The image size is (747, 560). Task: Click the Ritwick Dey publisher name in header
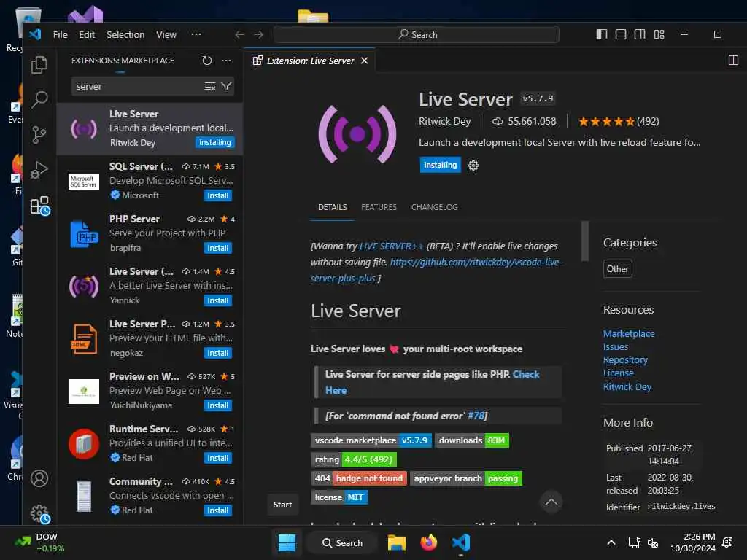click(444, 121)
